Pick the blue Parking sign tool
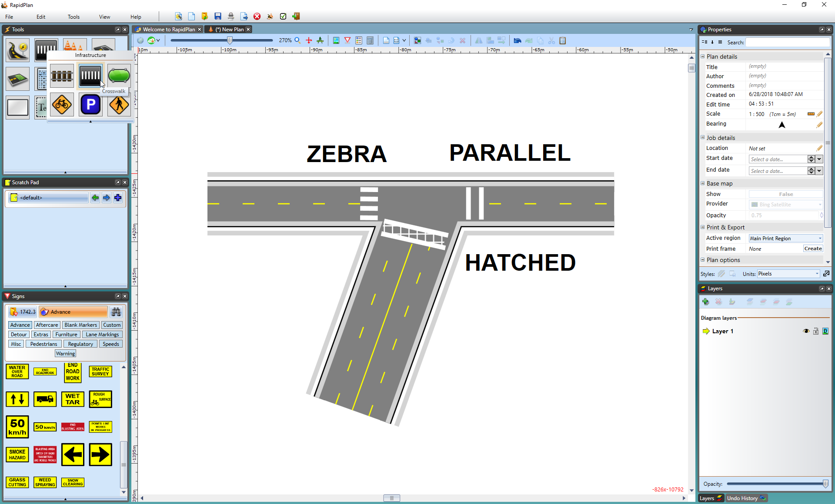The width and height of the screenshot is (835, 504). (x=90, y=105)
